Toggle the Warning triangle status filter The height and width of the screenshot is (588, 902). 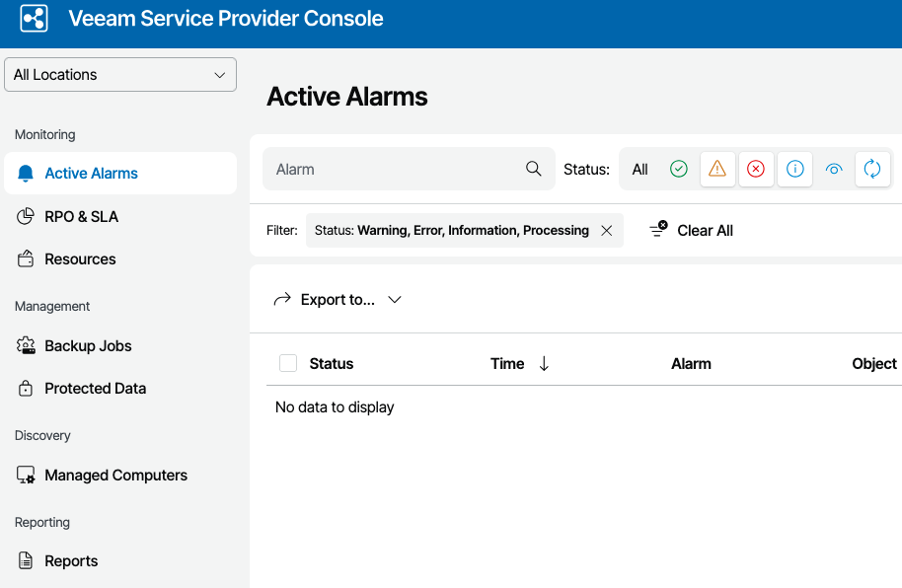[x=717, y=169]
